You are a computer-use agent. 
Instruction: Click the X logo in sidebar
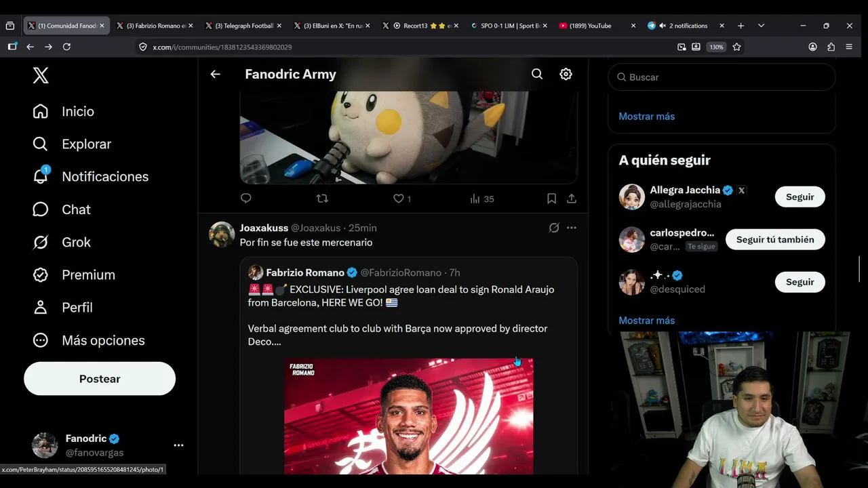41,75
